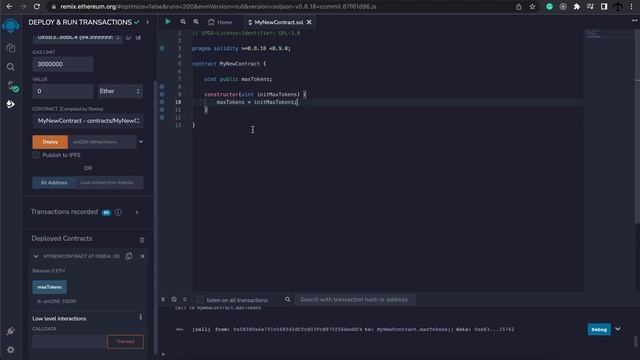Viewport: 640px width, 360px height.
Task: Copy the deployed contract address
Action: 129,256
